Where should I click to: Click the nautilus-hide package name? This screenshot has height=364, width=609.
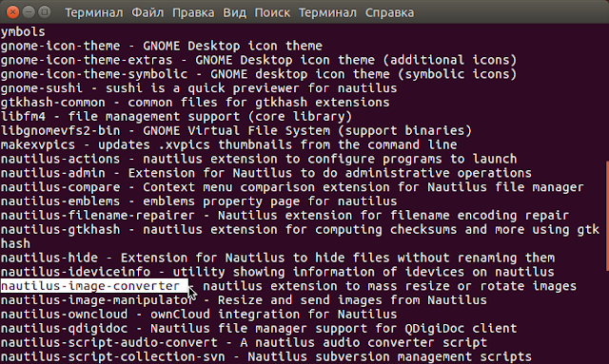pos(49,258)
